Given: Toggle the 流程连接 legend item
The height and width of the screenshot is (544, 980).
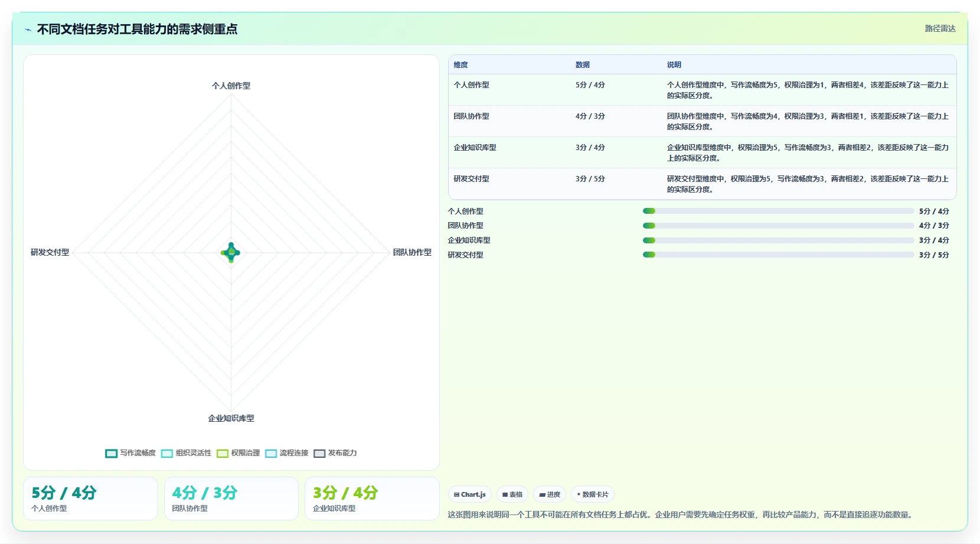Looking at the screenshot, I should coord(287,453).
